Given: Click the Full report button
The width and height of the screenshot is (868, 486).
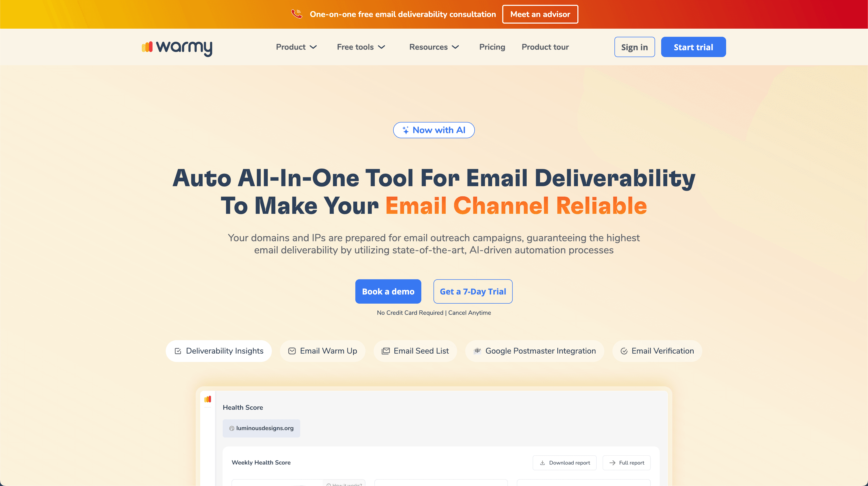Looking at the screenshot, I should (626, 463).
